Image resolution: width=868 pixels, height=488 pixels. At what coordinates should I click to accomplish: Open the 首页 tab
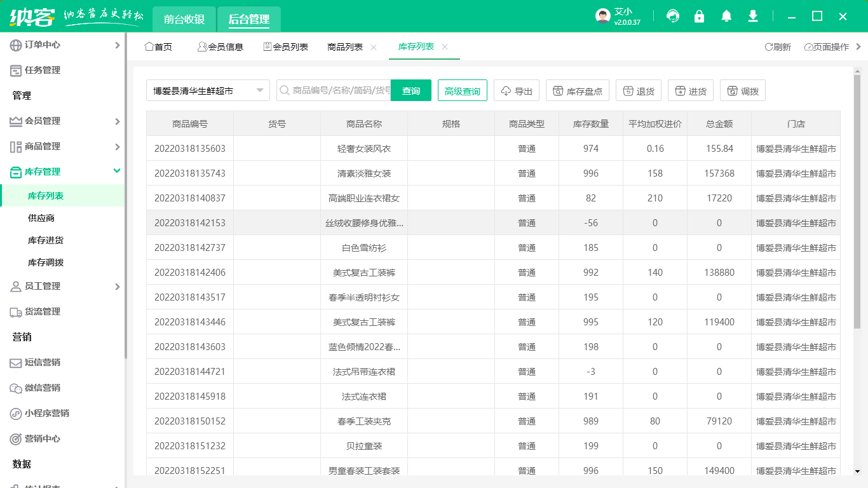[158, 47]
